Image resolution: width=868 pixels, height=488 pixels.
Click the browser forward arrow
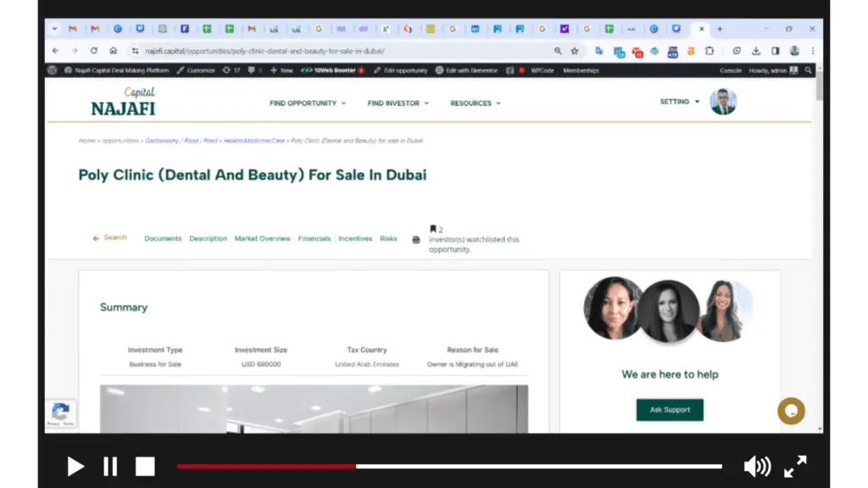point(75,51)
